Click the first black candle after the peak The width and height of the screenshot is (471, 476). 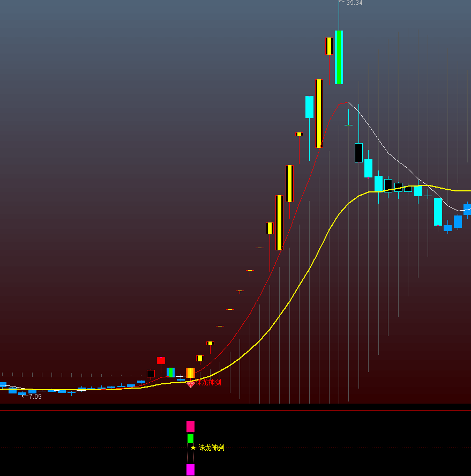click(358, 152)
